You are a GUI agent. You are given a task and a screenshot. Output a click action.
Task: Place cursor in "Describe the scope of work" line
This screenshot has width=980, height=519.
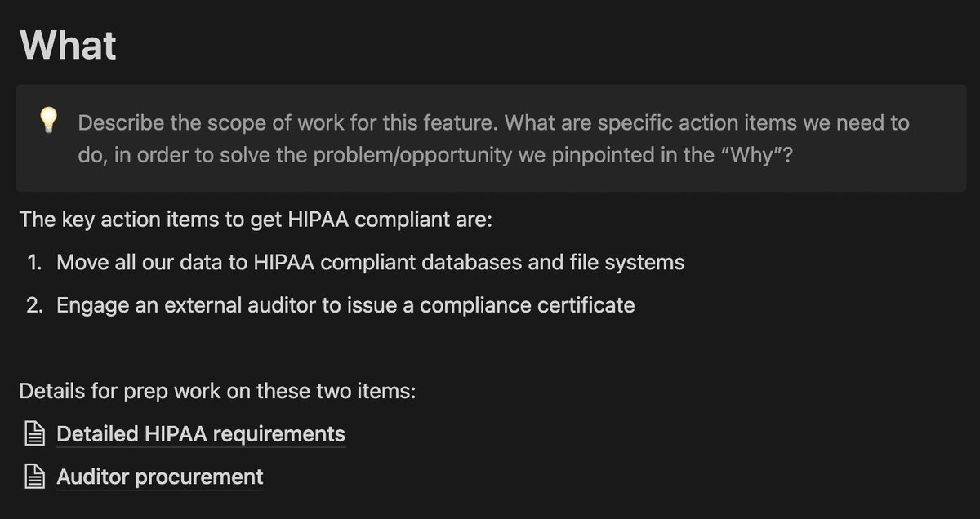(493, 124)
